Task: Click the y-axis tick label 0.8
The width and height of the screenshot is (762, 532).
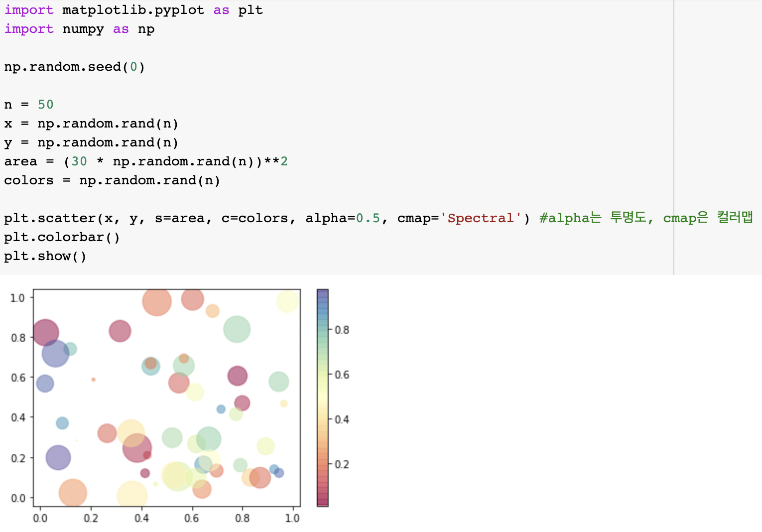Action: pyautogui.click(x=18, y=338)
